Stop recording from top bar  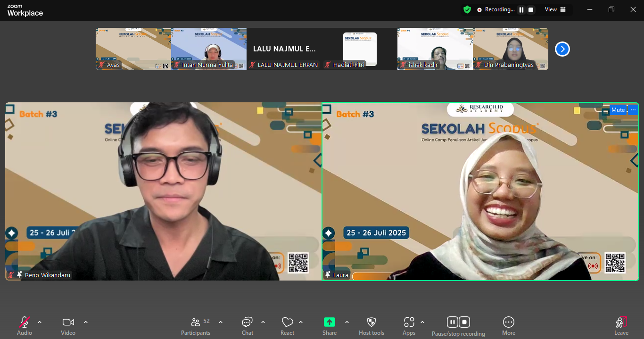click(x=531, y=9)
